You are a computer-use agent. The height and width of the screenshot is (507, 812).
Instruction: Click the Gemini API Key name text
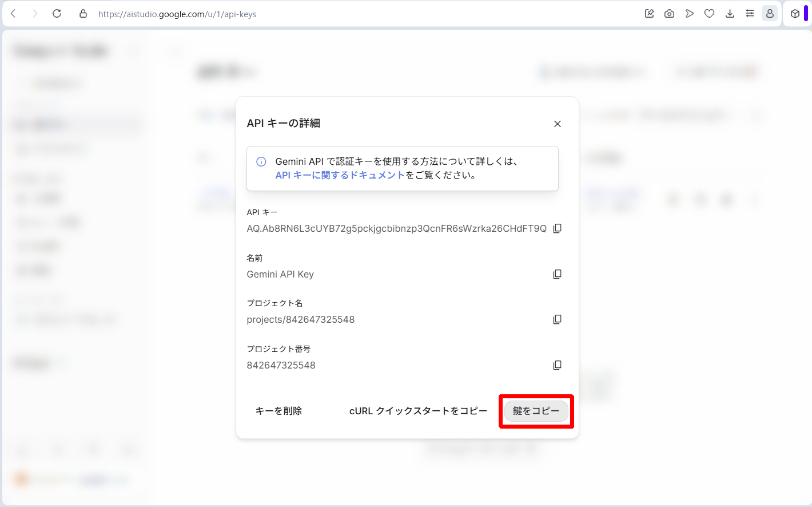pyautogui.click(x=280, y=274)
